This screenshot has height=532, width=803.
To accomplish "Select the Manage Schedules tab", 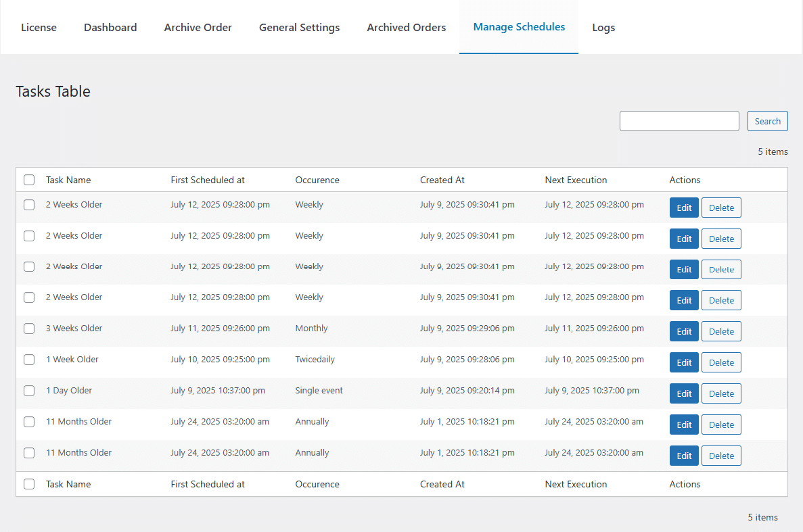I will tap(519, 27).
